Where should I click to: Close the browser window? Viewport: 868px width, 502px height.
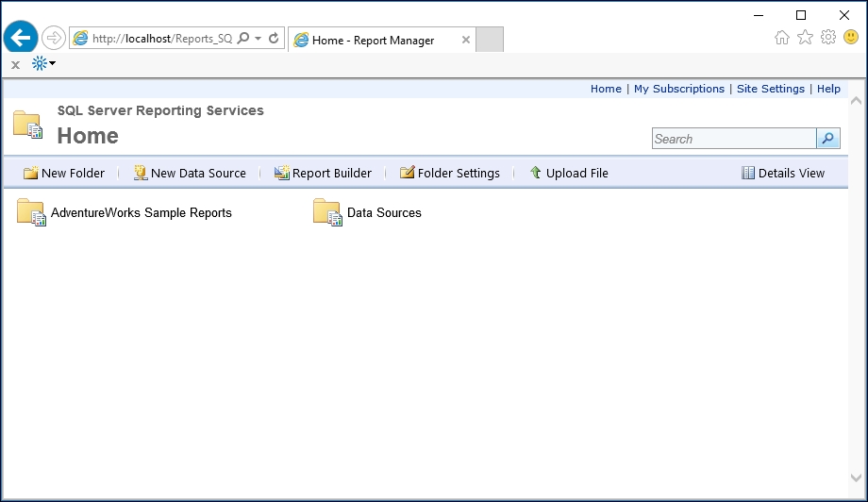point(844,15)
